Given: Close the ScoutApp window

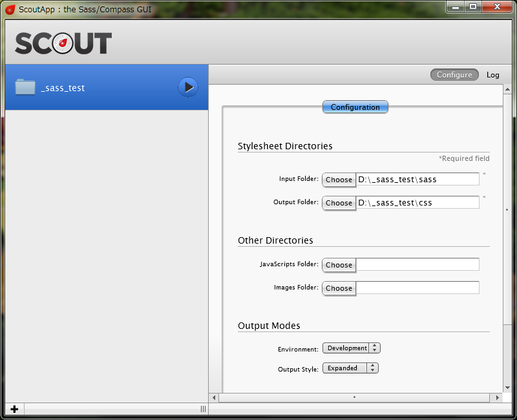Looking at the screenshot, I should pos(497,6).
